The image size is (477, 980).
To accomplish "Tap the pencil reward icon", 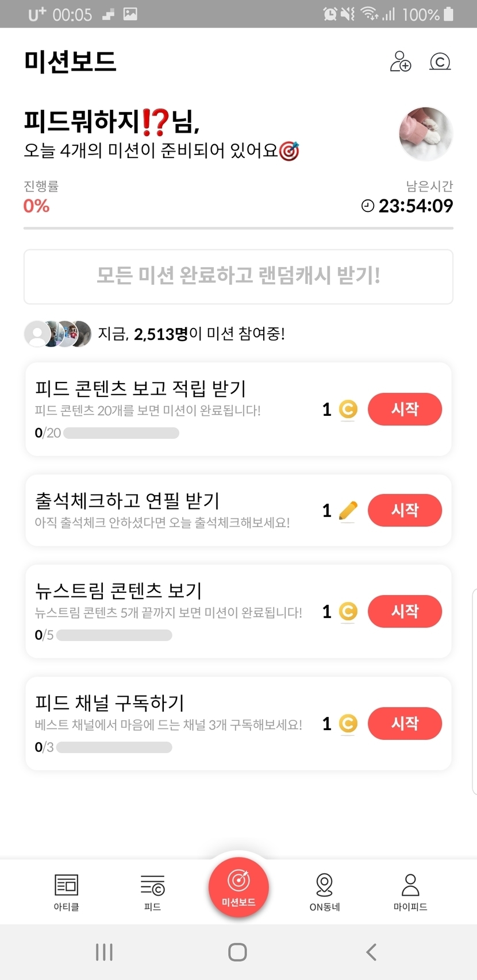I will (x=348, y=510).
